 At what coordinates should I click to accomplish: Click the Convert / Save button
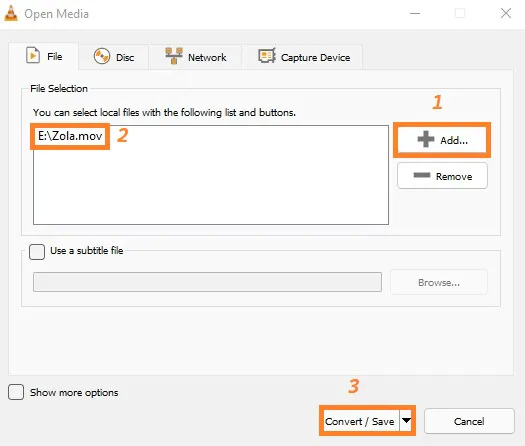[361, 421]
